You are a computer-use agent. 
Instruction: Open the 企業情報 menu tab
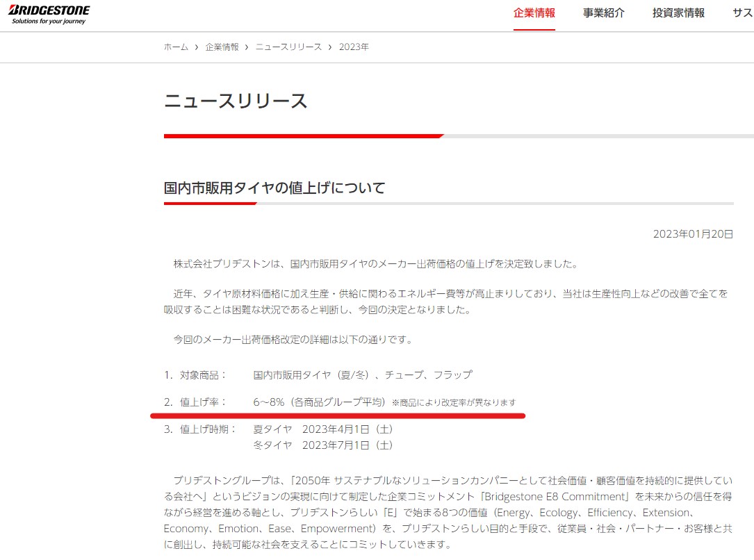click(534, 13)
